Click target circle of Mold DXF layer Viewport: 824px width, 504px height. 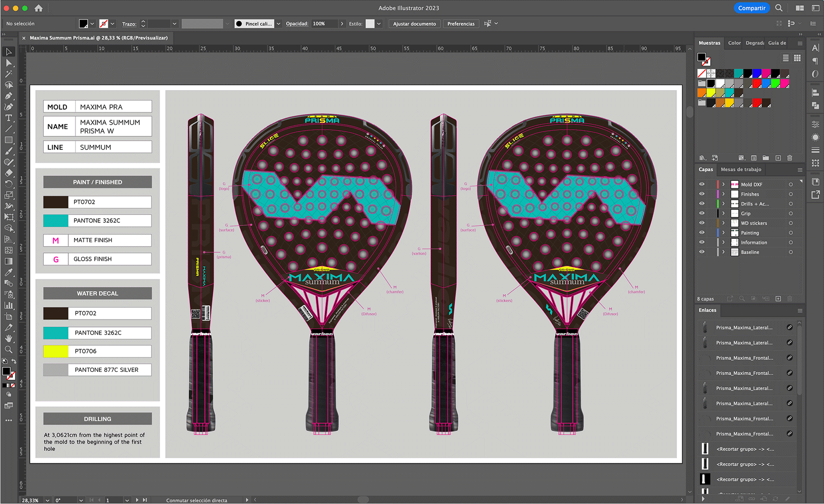point(791,184)
